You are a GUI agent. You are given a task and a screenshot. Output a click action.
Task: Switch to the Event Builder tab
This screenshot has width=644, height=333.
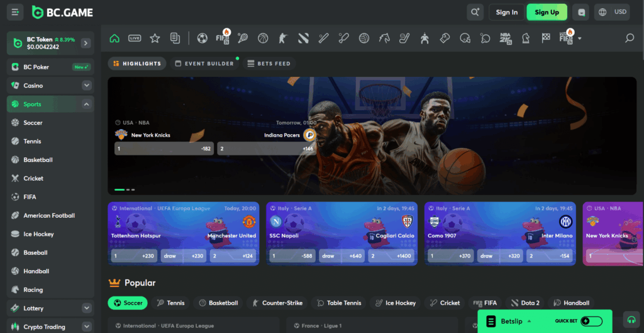(x=204, y=64)
